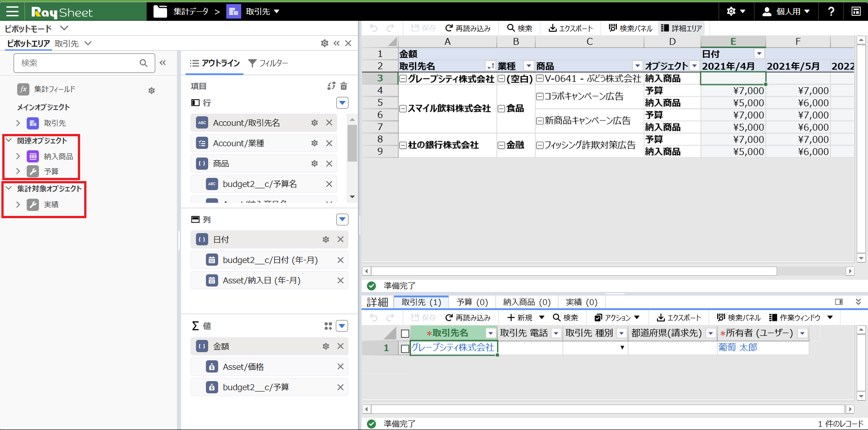Viewport: 868px width, 430px height.
Task: Select the 実績 (0) detail tab
Action: pyautogui.click(x=582, y=302)
